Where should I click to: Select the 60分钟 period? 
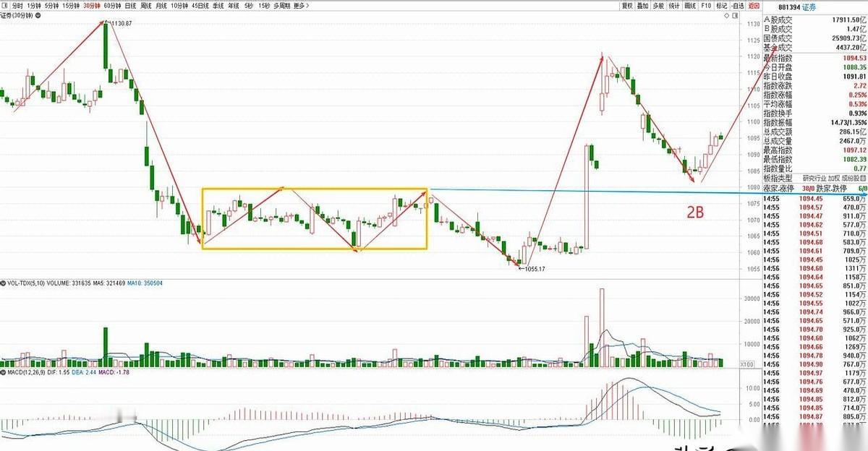[113, 6]
